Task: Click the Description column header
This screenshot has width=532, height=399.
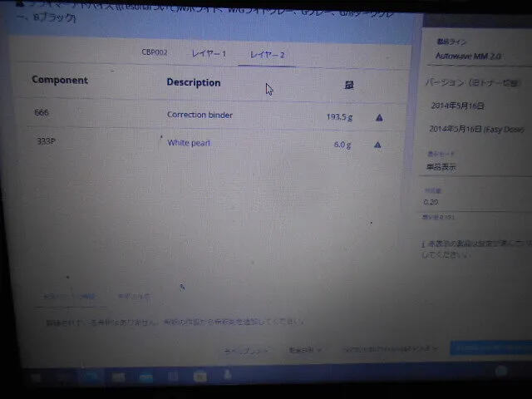Action: pos(194,83)
